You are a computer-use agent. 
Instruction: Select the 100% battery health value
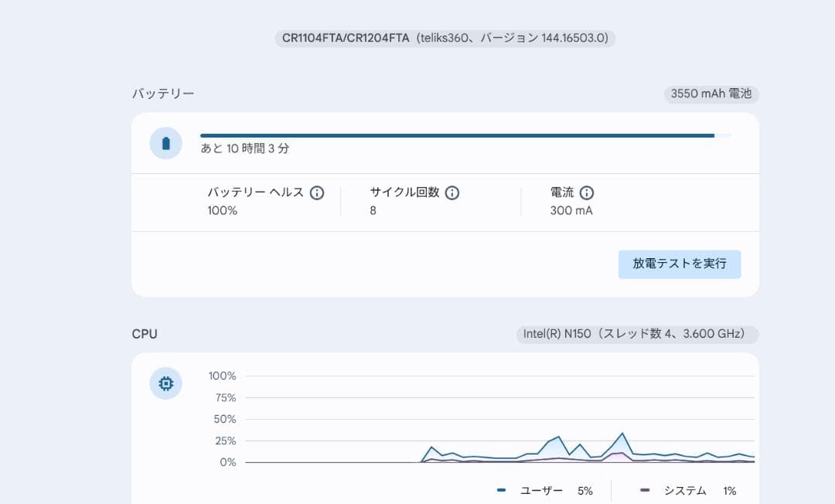[x=221, y=210]
